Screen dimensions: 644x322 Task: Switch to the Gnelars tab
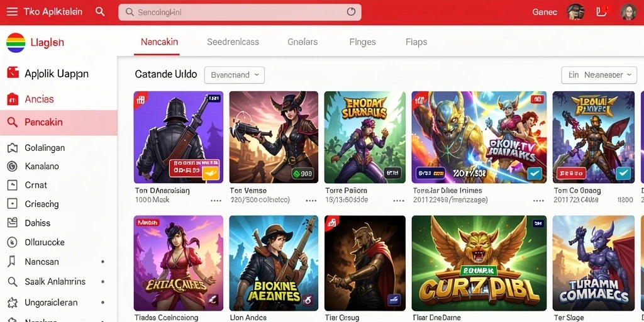point(303,42)
